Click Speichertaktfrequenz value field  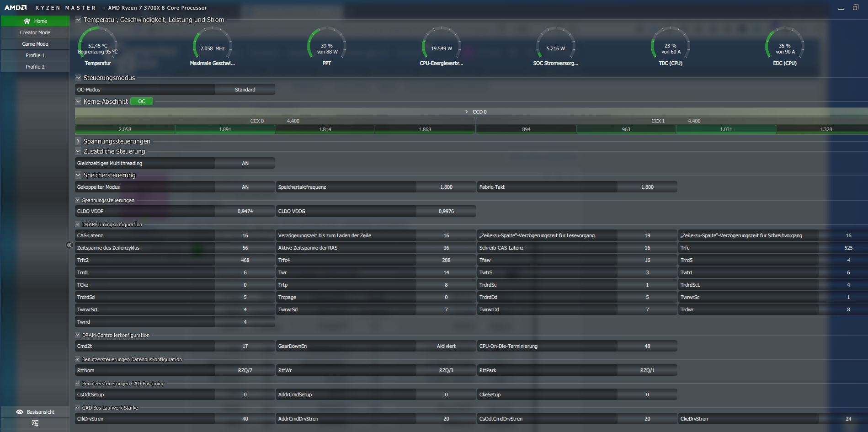[x=446, y=187]
